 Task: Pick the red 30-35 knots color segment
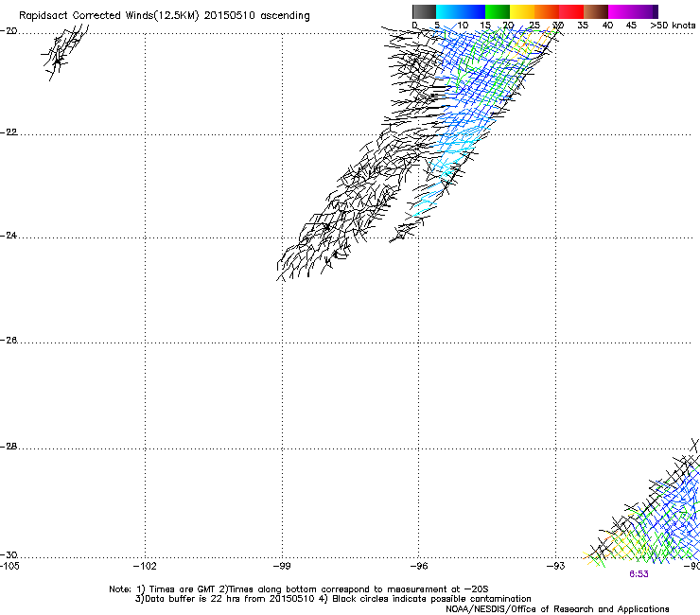571,11
